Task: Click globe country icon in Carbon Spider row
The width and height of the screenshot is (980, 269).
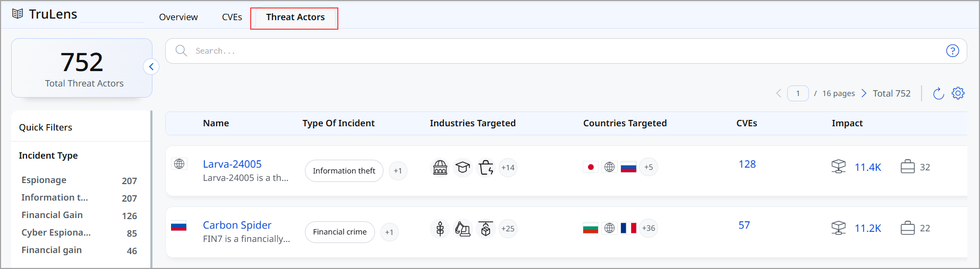Action: point(610,228)
